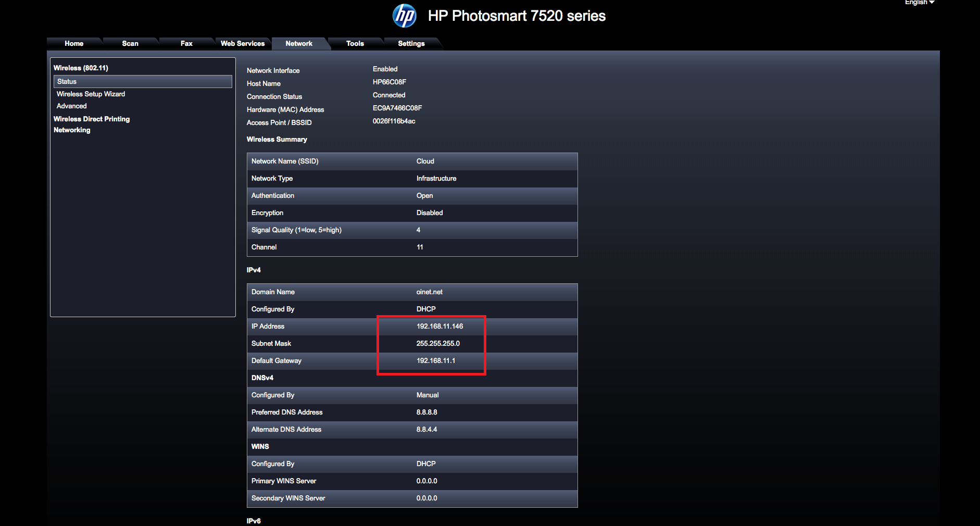This screenshot has height=526, width=980.
Task: Select the Primary WINS Server value 0.0.0.0
Action: pos(426,481)
